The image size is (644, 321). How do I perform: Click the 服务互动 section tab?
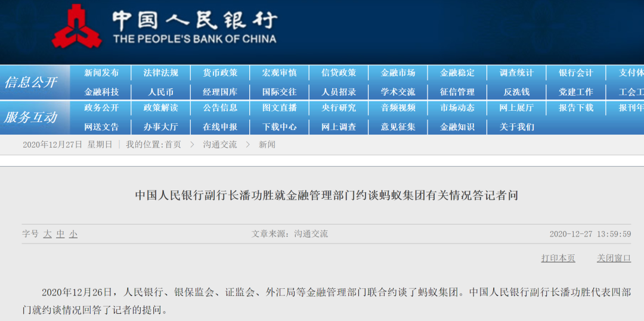pyautogui.click(x=30, y=117)
